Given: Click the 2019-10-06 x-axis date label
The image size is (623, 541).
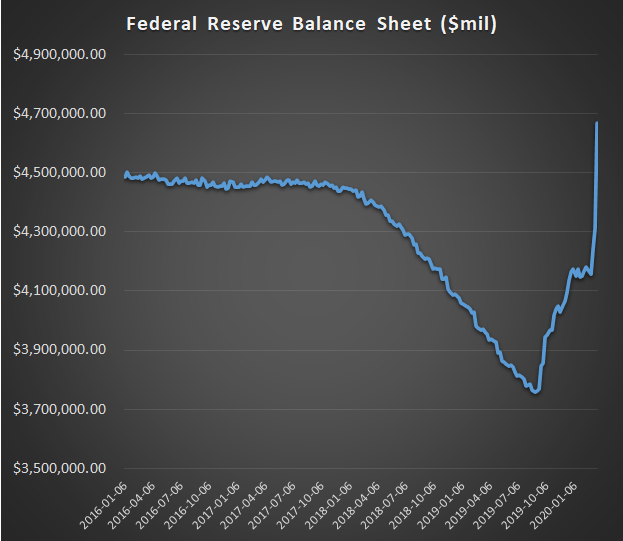Looking at the screenshot, I should click(x=523, y=503).
